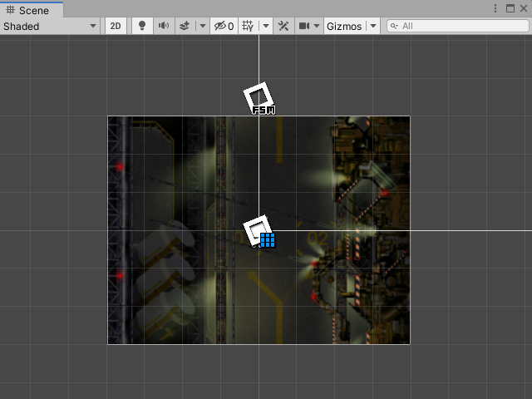Select the FSM gizmo icon
Image resolution: width=532 pixels, height=399 pixels.
point(259,99)
